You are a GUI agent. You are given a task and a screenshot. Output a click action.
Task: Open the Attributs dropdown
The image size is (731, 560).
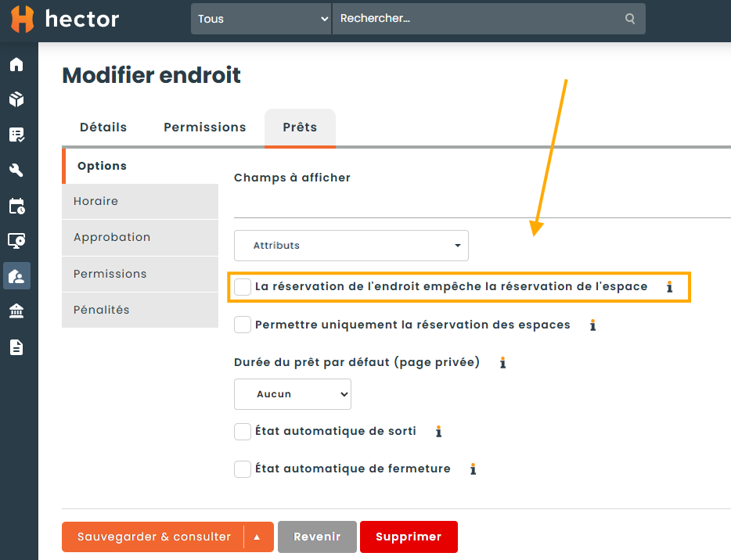(351, 246)
